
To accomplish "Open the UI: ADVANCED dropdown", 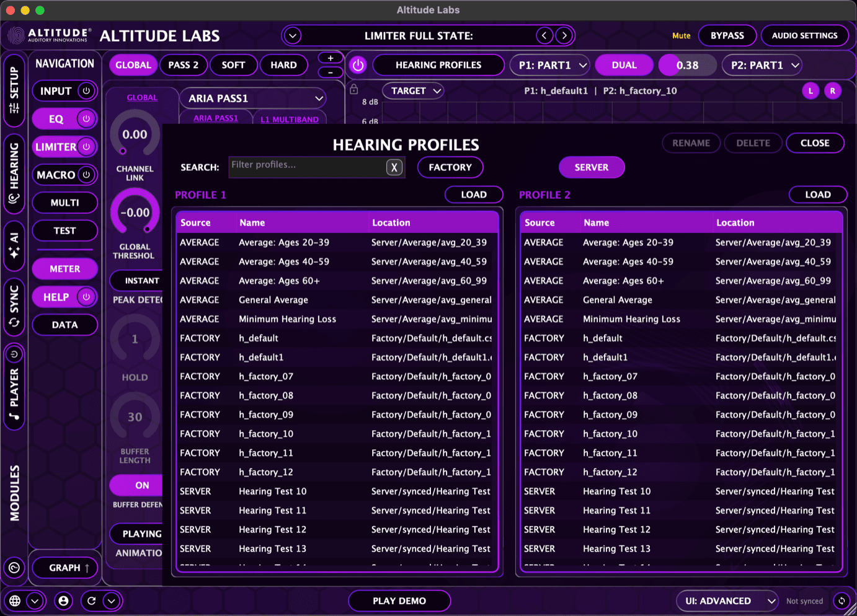I will coord(727,601).
